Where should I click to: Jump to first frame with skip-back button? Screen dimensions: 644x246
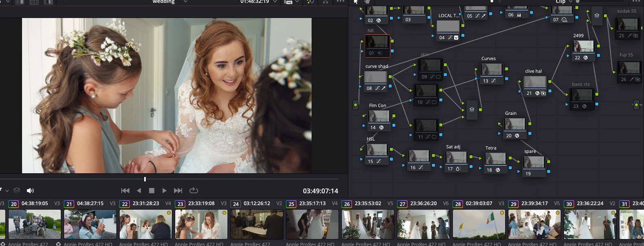point(125,190)
